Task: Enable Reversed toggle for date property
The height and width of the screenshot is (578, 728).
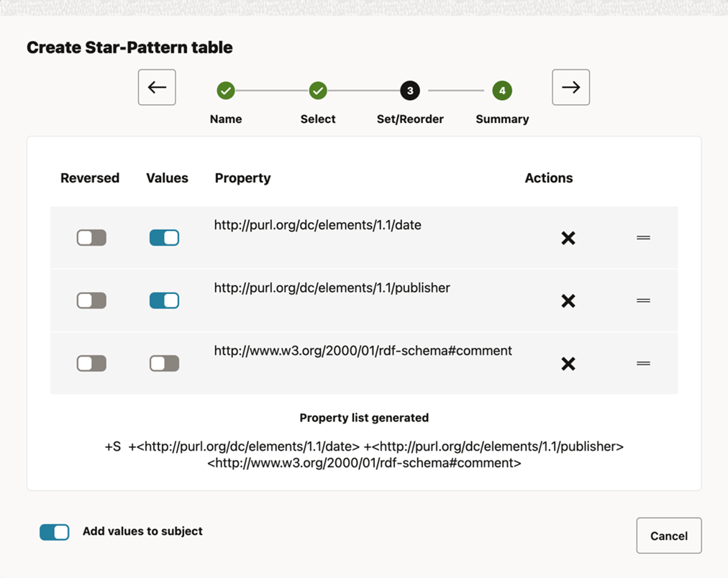Action: point(91,238)
